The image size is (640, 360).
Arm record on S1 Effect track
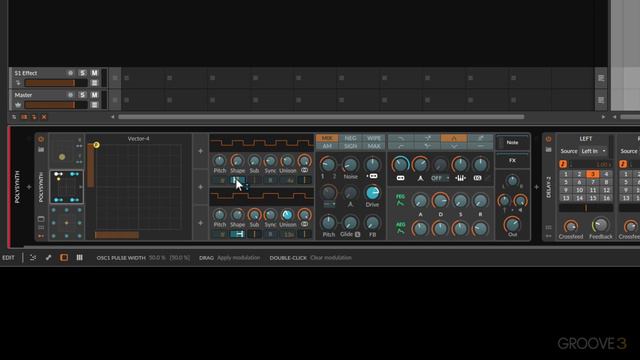(x=70, y=73)
